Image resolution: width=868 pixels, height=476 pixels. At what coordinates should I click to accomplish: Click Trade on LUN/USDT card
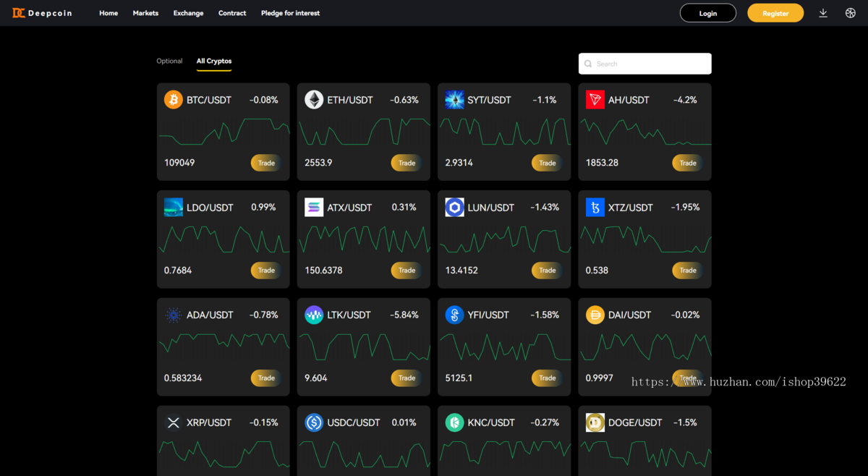tap(547, 271)
